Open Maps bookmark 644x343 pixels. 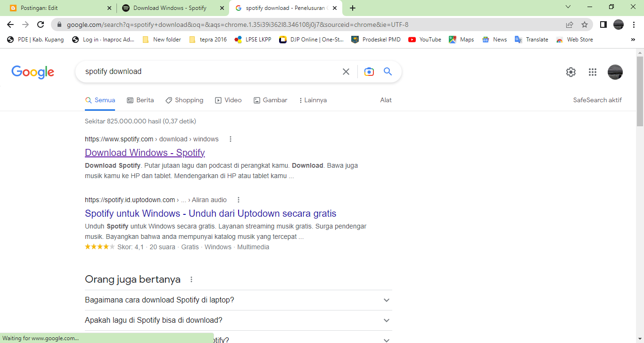pyautogui.click(x=461, y=40)
